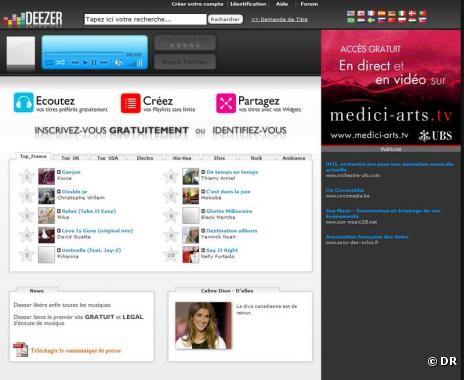Play Umbrella (feat. Jay-Z)

(91, 250)
